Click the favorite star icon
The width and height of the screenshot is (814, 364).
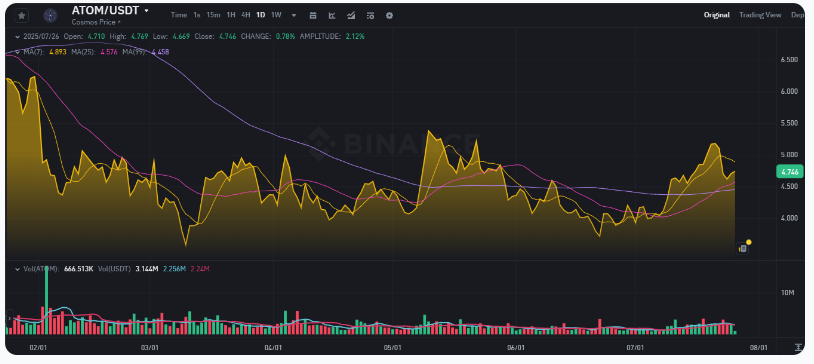pos(21,16)
